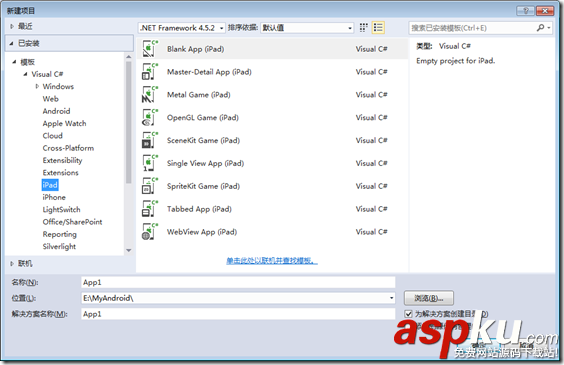Open the location path dropdown arrow

tap(391, 298)
